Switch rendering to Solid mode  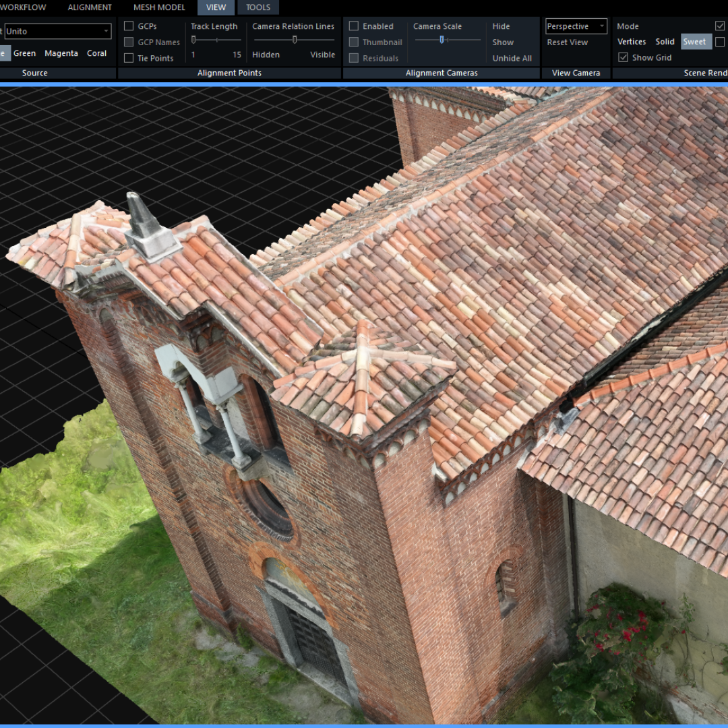click(665, 41)
